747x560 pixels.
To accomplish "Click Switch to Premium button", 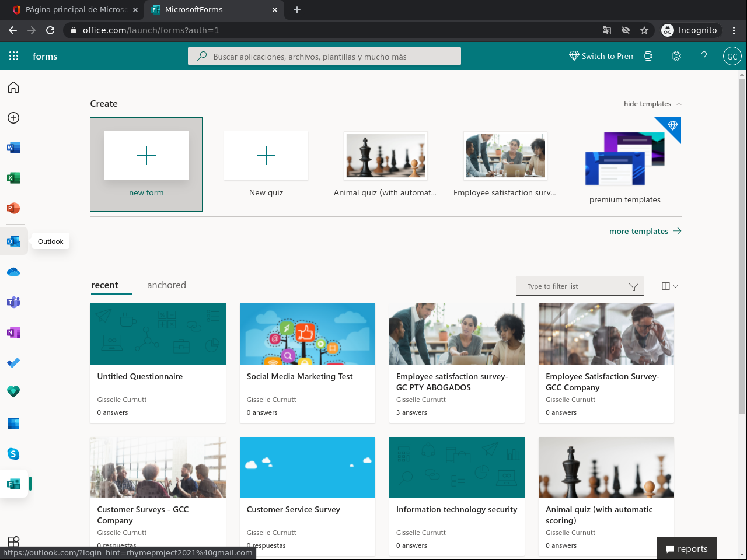I will (602, 56).
